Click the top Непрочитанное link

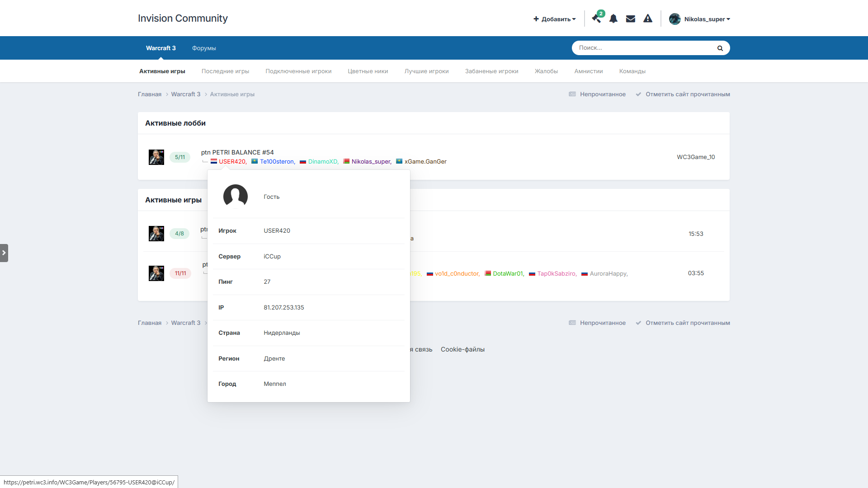coord(602,94)
